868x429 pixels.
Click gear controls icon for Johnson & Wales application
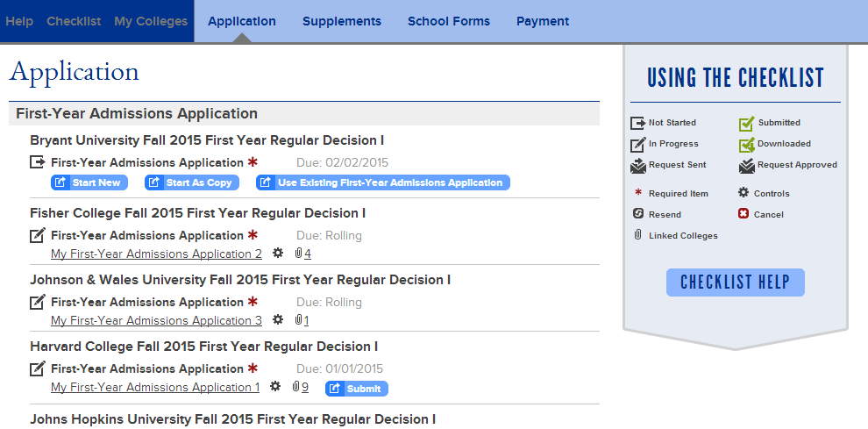click(x=278, y=320)
